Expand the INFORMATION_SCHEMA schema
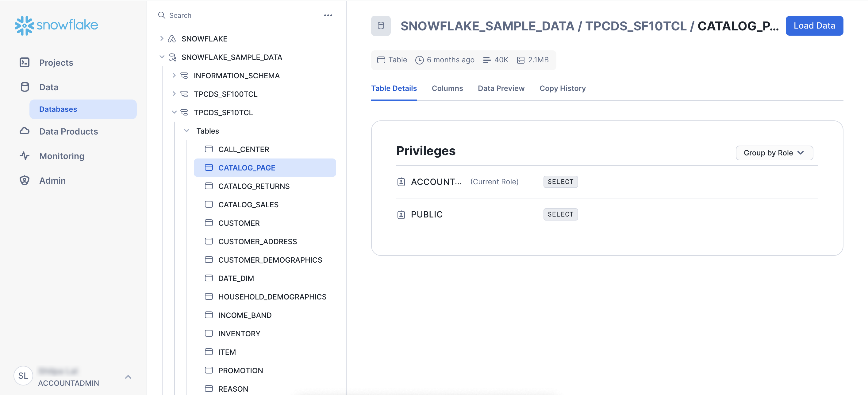 [174, 76]
